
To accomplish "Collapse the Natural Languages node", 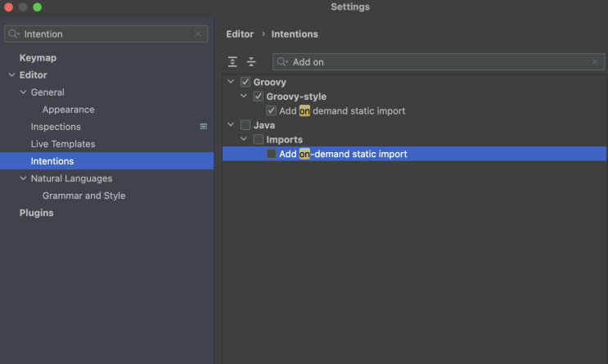I will 23,178.
